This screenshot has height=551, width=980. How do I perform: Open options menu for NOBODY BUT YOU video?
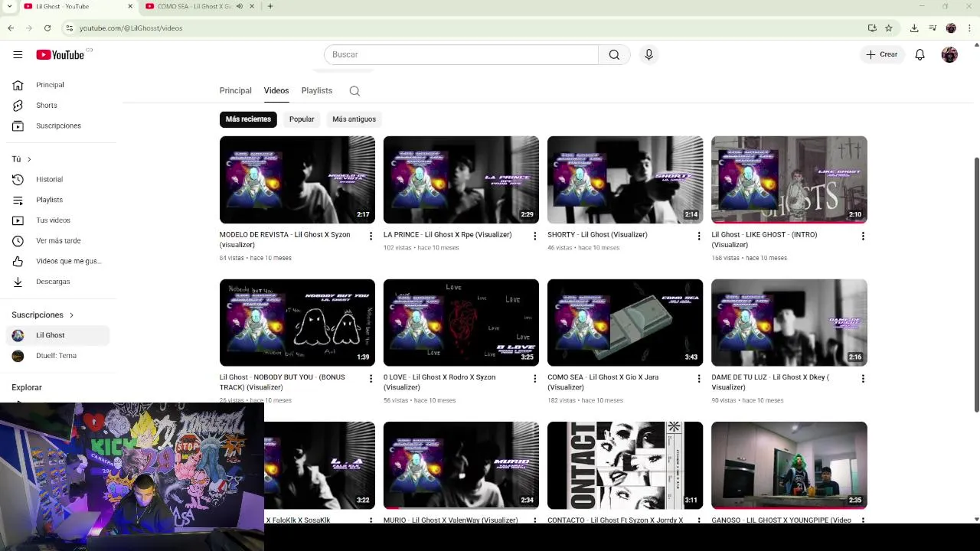pyautogui.click(x=371, y=378)
